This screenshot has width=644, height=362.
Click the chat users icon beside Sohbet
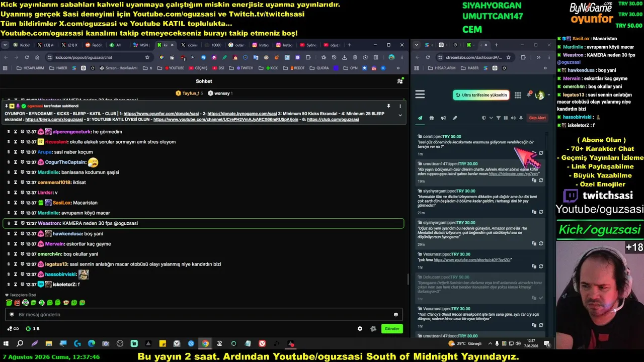[400, 81]
